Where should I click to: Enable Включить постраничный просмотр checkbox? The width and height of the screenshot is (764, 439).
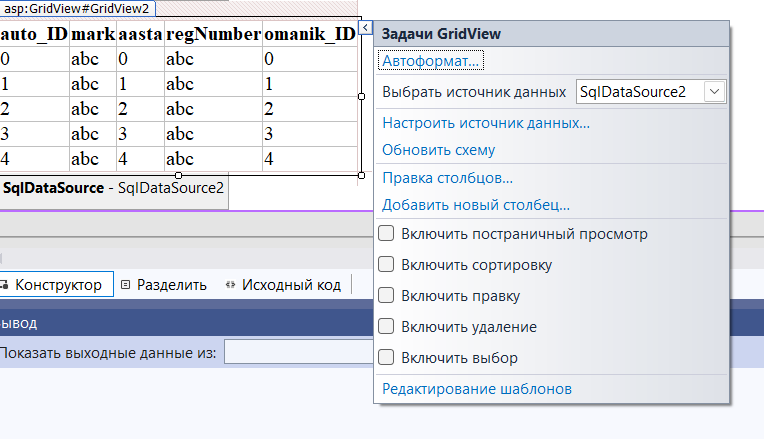(x=386, y=233)
